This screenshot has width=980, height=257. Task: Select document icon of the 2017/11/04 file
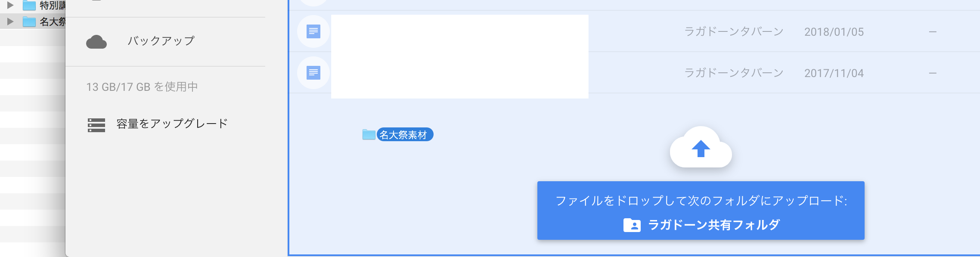[x=313, y=73]
